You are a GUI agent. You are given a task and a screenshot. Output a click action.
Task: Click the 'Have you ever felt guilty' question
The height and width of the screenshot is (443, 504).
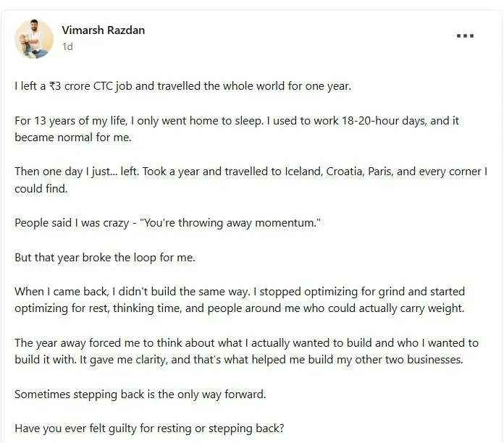pyautogui.click(x=149, y=429)
